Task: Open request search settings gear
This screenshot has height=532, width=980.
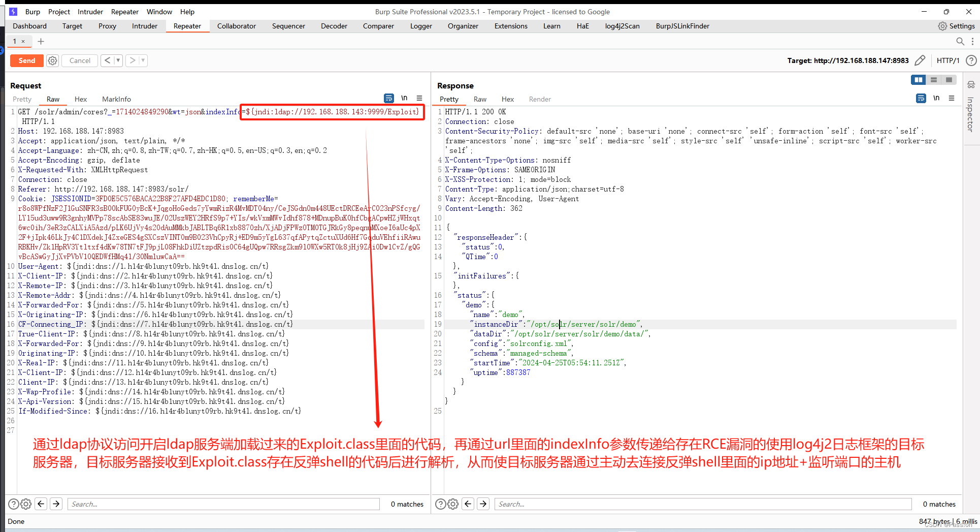Action: 26,504
